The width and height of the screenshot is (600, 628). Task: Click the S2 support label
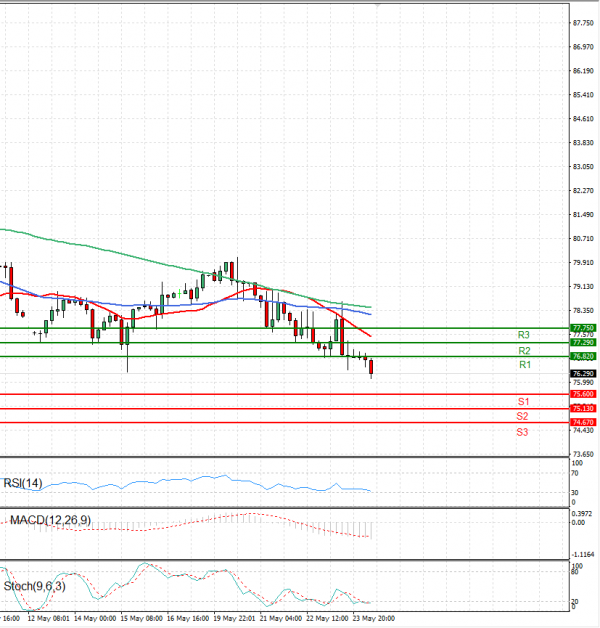[x=522, y=416]
